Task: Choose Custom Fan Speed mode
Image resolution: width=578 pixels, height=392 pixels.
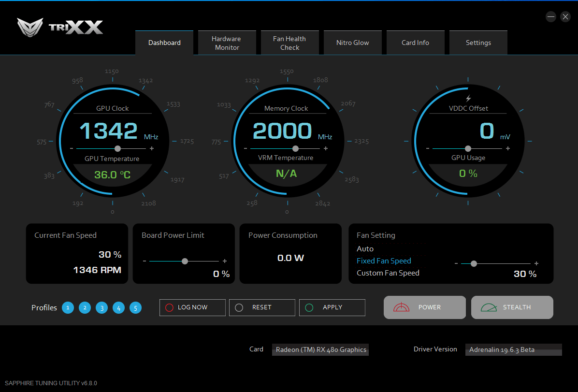Action: [x=388, y=273]
